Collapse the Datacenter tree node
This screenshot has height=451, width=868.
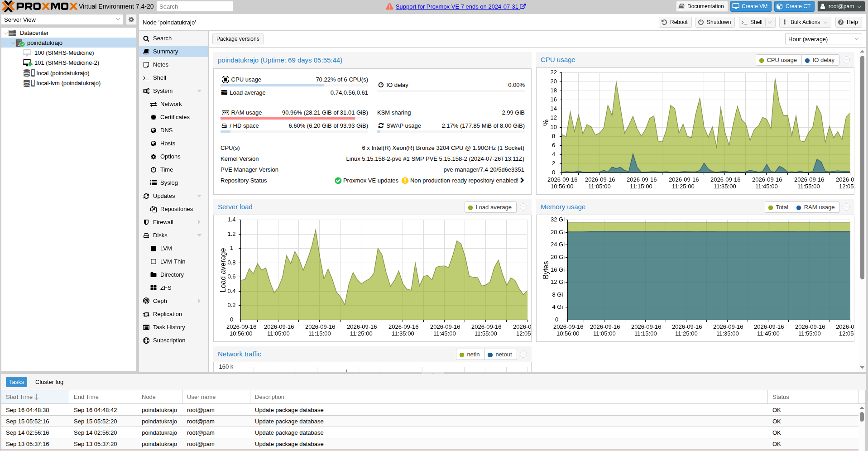click(x=5, y=33)
